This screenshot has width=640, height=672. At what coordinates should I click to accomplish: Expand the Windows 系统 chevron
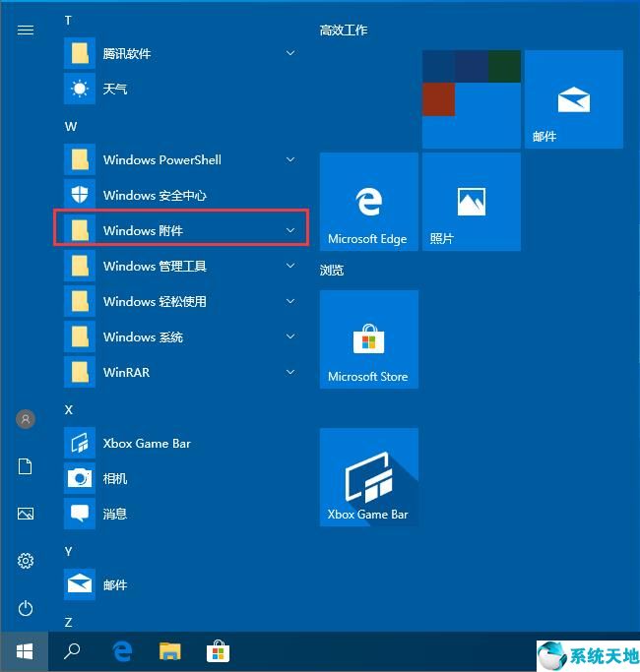[290, 336]
